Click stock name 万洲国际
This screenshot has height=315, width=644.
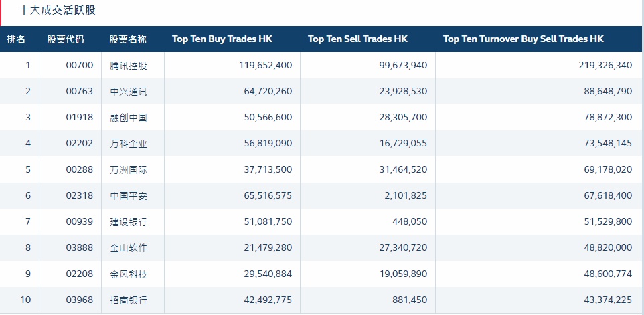pos(128,170)
